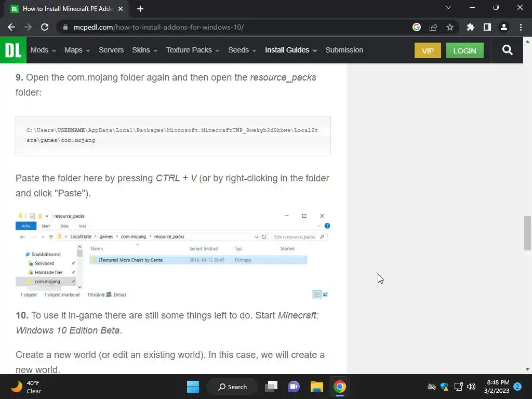
Task: Click the step 10 instruction text
Action: 167,323
